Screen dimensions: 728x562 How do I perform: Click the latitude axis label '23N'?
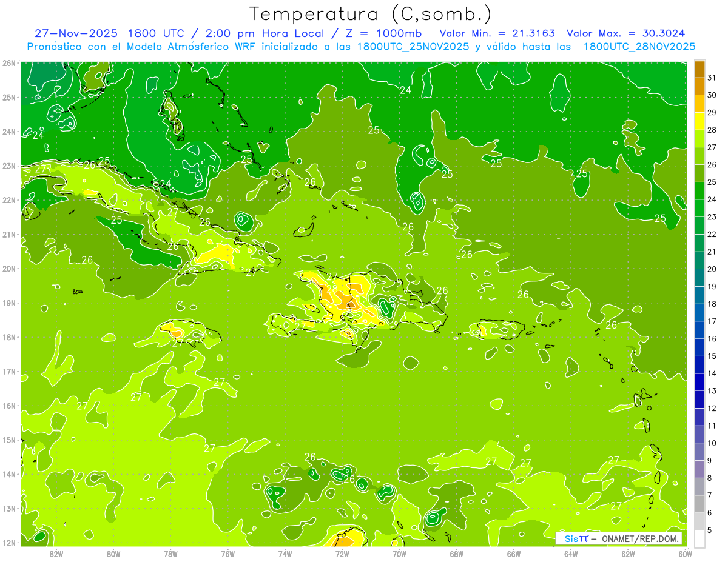coord(9,166)
